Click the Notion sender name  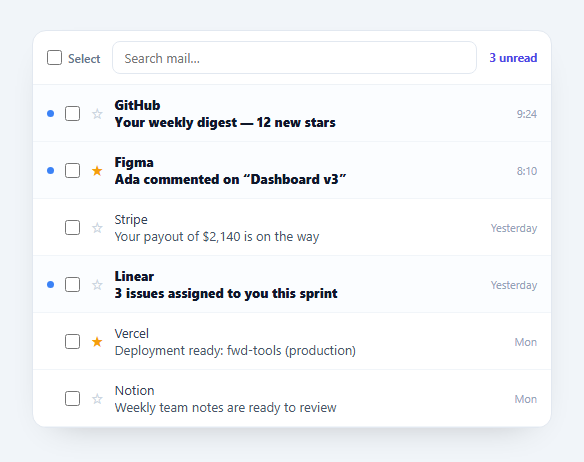[x=134, y=390]
